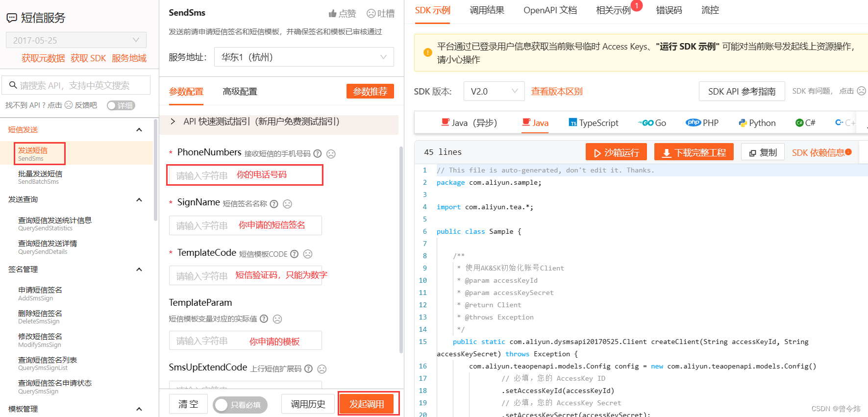Open the help icon beside TemplateCode

pos(294,254)
